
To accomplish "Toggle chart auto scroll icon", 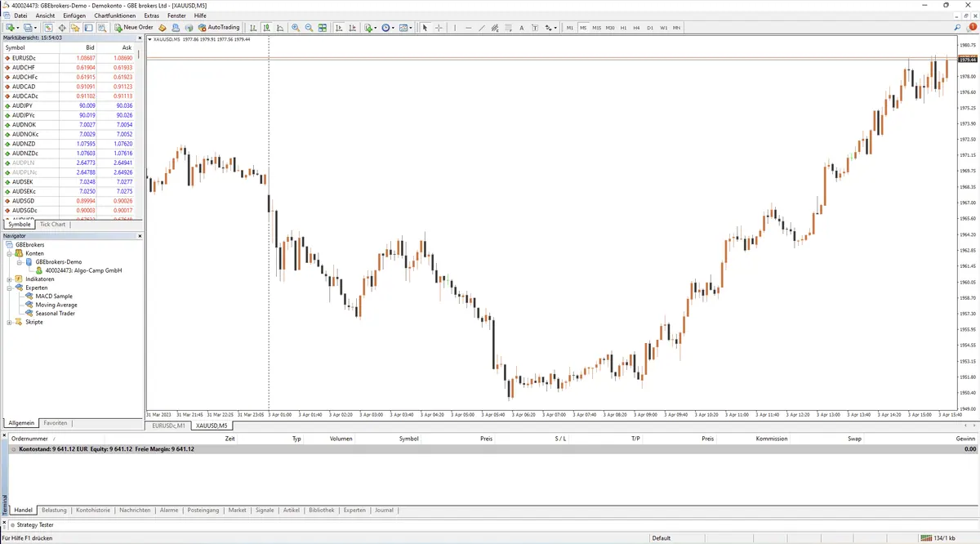I will click(x=339, y=27).
